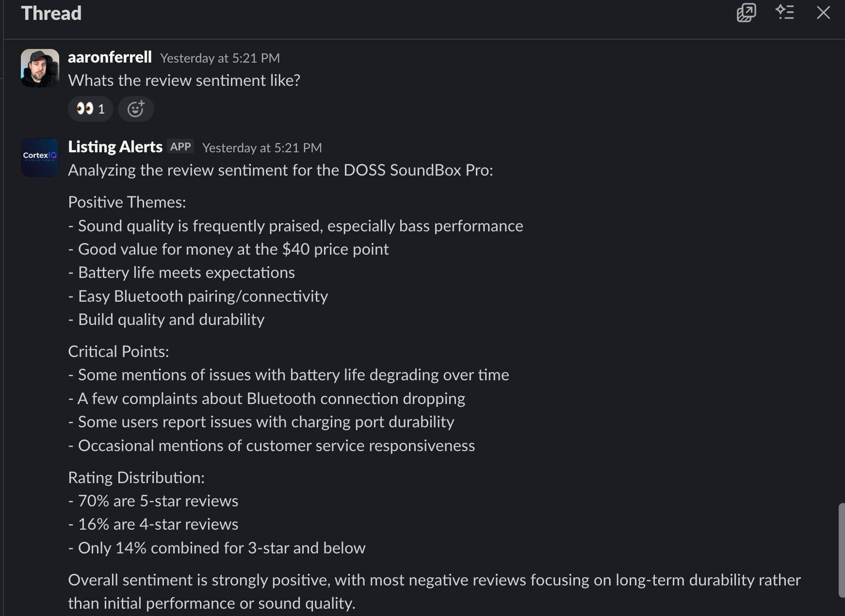
Task: Click the CortexIQ Listing Alerts avatar
Action: point(40,158)
